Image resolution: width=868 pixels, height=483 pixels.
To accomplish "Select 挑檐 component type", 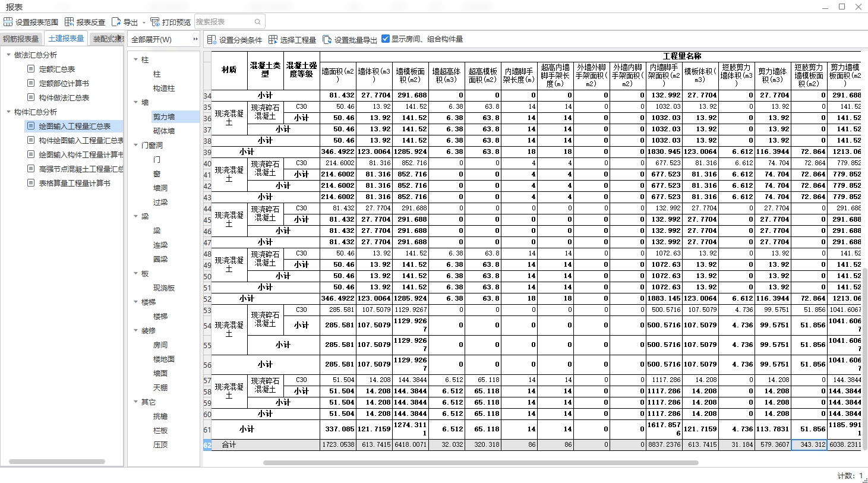I will coord(160,416).
